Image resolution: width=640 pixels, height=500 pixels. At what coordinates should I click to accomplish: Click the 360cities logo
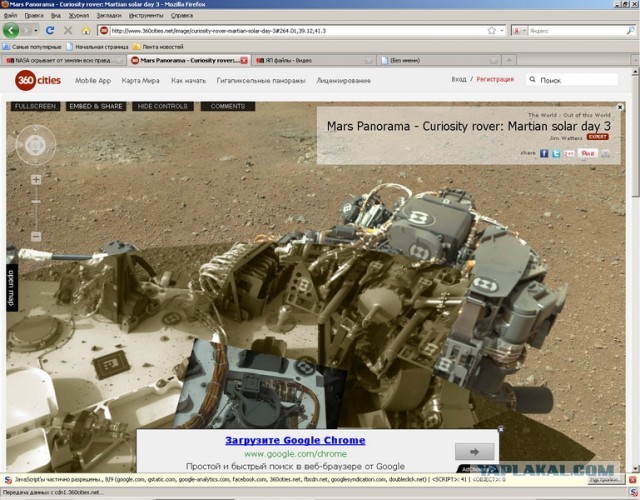click(x=38, y=80)
